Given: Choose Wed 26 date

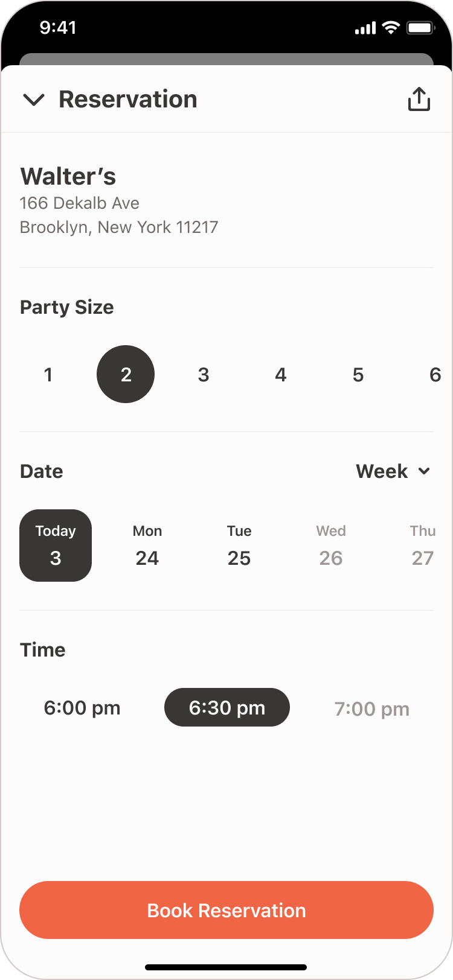Looking at the screenshot, I should 331,546.
